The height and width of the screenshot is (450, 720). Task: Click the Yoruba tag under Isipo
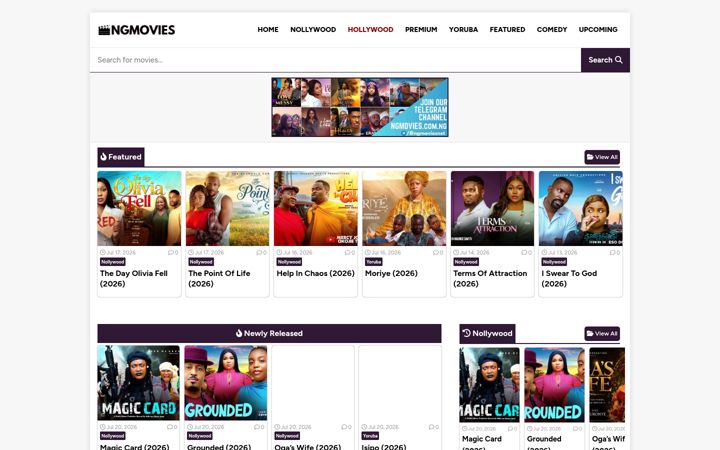tap(370, 436)
